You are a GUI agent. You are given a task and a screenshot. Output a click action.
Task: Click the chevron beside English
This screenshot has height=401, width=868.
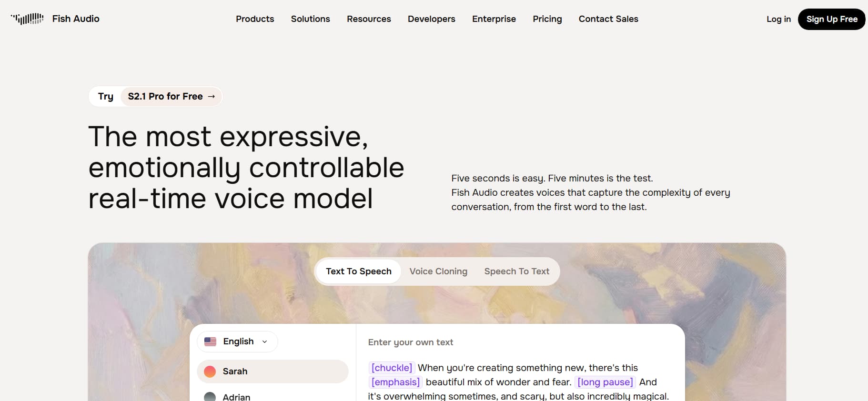tap(265, 341)
